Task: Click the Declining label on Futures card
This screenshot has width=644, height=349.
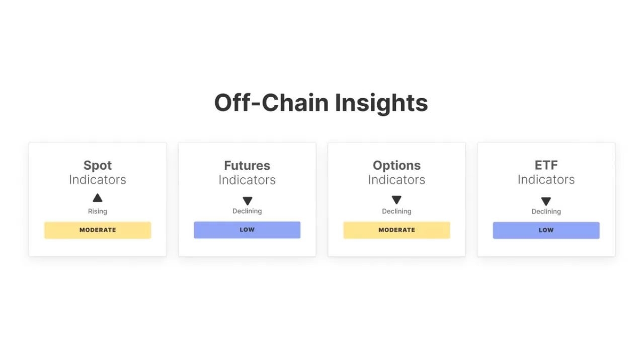Action: coord(247,212)
